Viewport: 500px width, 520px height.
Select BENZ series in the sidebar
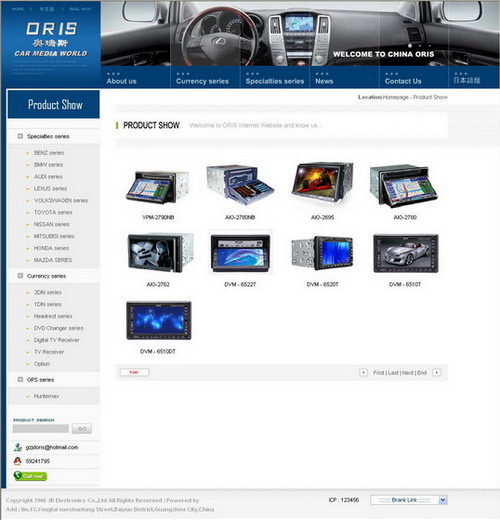[x=49, y=153]
